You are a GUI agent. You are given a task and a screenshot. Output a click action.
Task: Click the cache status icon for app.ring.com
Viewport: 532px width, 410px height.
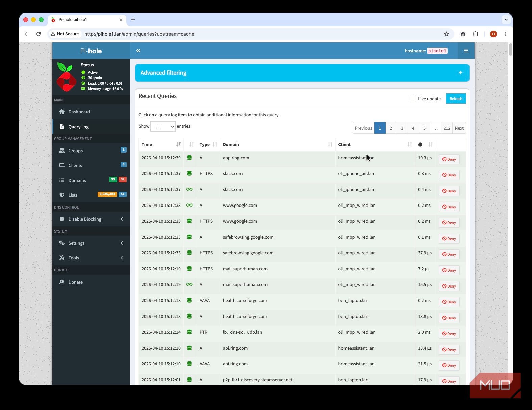(x=189, y=158)
